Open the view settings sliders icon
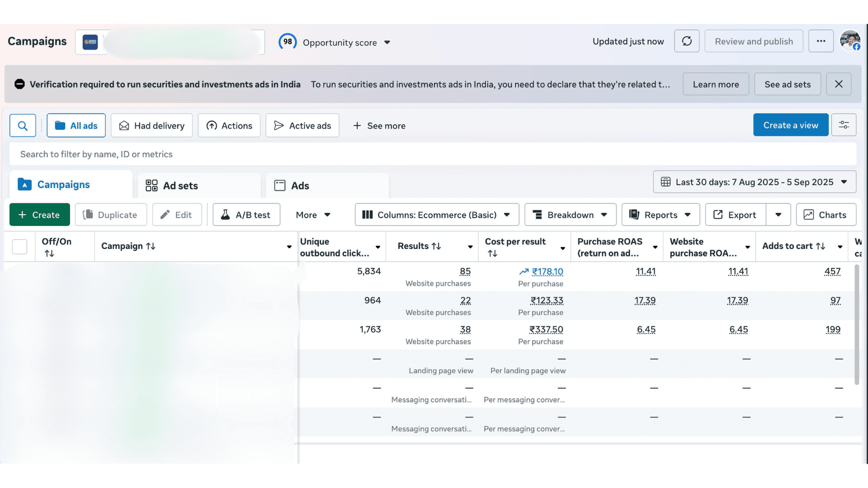The width and height of the screenshot is (868, 488). [x=844, y=125]
